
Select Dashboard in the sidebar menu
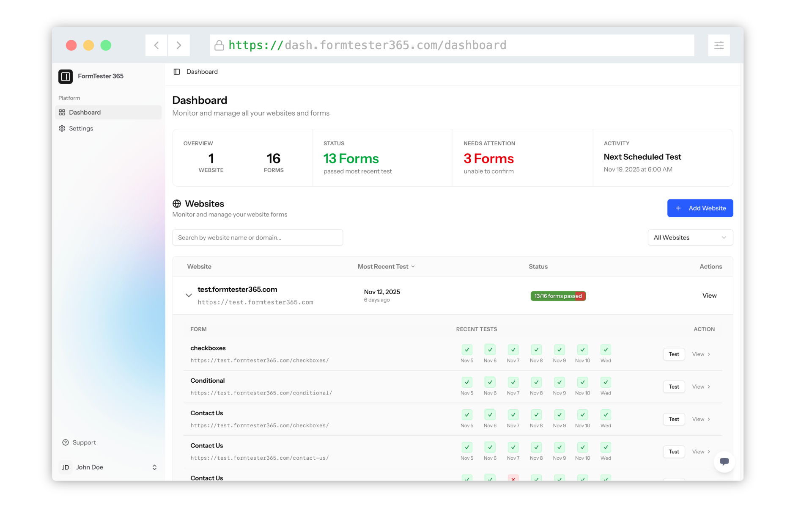tap(85, 112)
